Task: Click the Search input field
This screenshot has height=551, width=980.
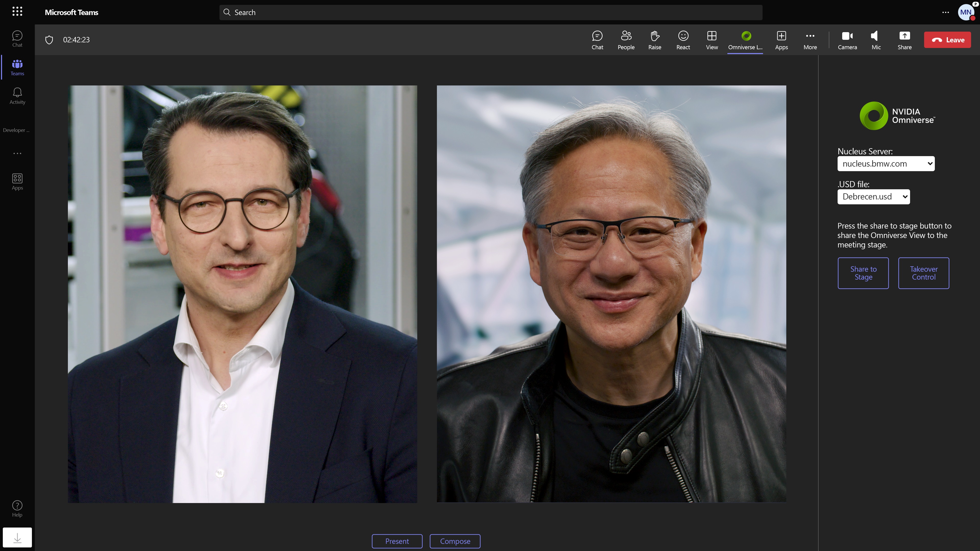Action: click(x=490, y=12)
